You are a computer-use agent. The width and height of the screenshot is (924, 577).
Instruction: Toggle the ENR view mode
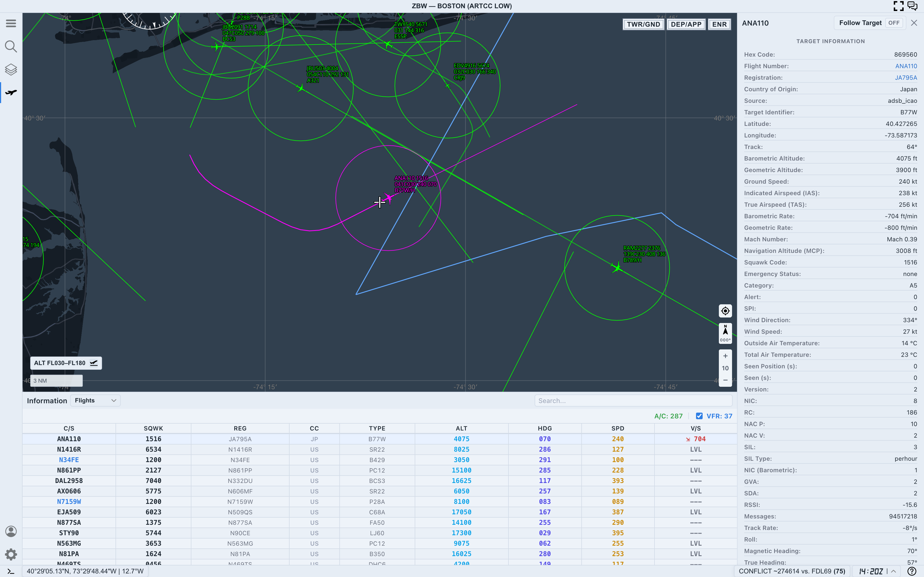(719, 24)
